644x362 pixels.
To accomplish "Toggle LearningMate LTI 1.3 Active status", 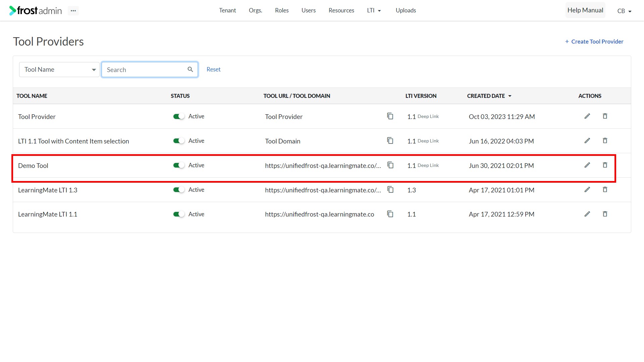I will coord(179,190).
